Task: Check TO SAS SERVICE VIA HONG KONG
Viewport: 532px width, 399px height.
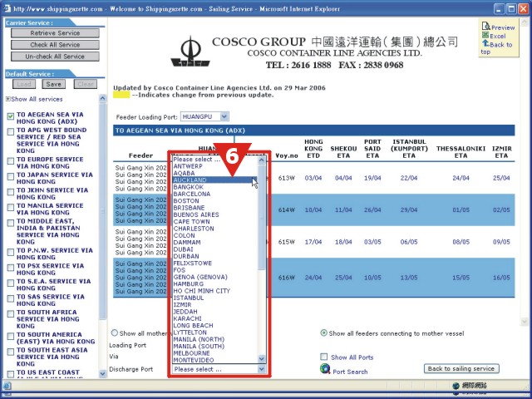Action: 11,298
